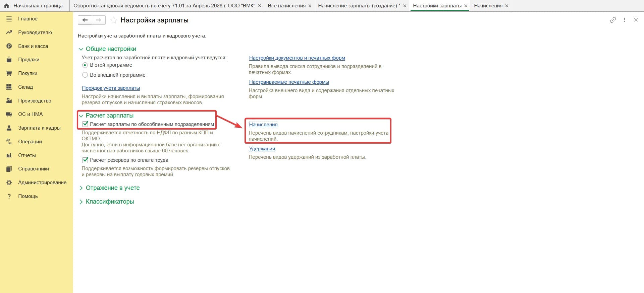644x293 pixels.
Task: Open the Начисления link
Action: (263, 125)
